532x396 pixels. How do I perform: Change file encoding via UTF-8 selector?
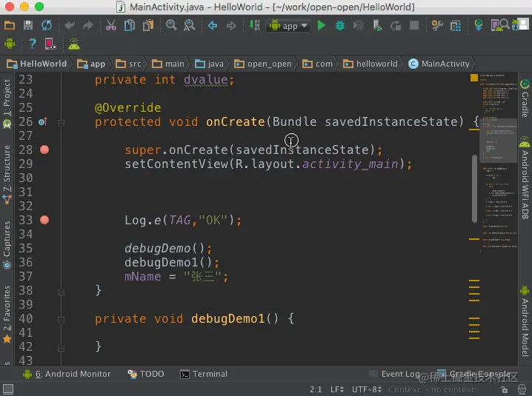pyautogui.click(x=367, y=389)
